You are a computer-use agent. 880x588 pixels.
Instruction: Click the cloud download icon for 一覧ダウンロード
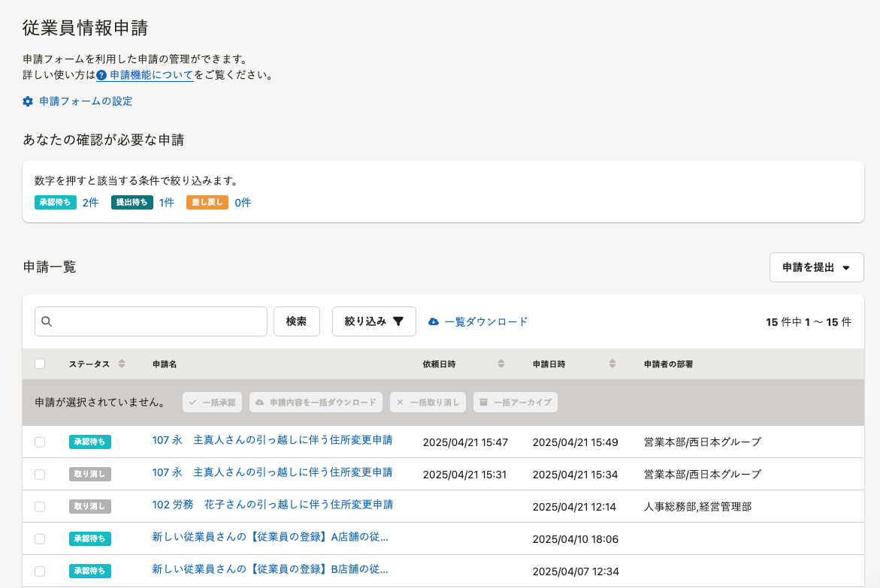tap(434, 321)
